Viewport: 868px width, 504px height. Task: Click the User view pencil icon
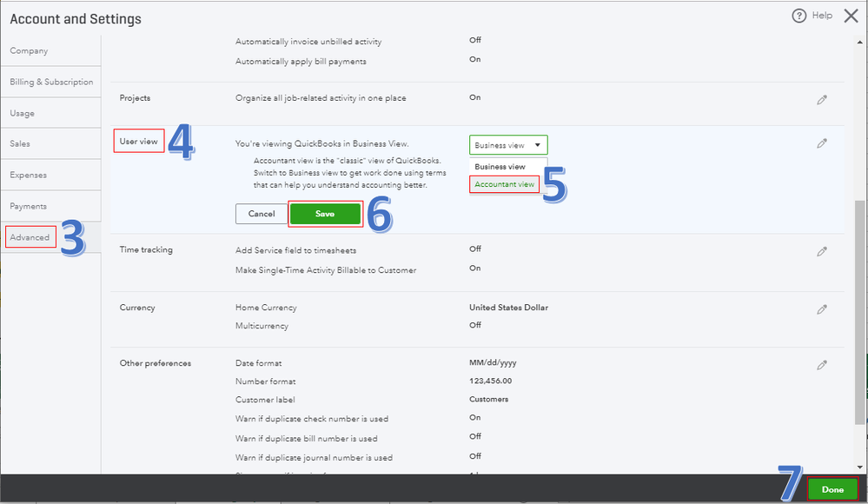tap(822, 143)
